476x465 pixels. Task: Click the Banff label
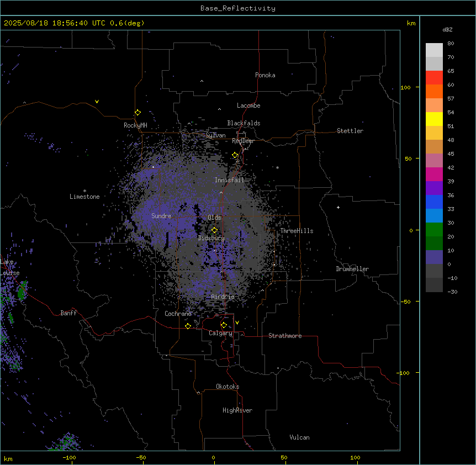coord(68,313)
